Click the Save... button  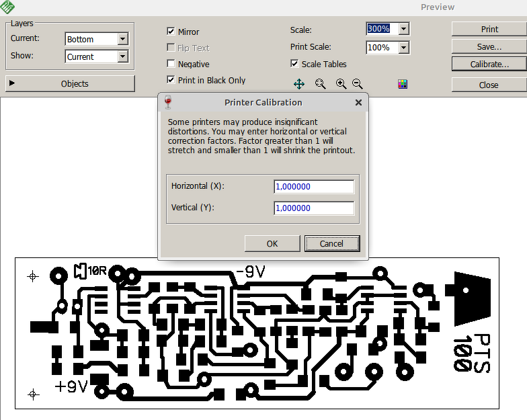(489, 47)
